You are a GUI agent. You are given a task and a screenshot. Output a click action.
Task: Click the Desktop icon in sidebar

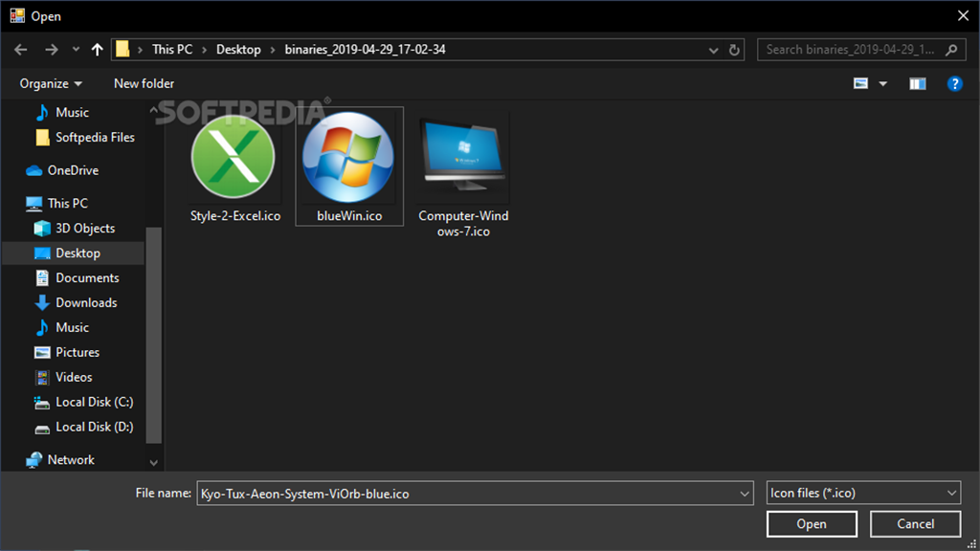coord(42,253)
